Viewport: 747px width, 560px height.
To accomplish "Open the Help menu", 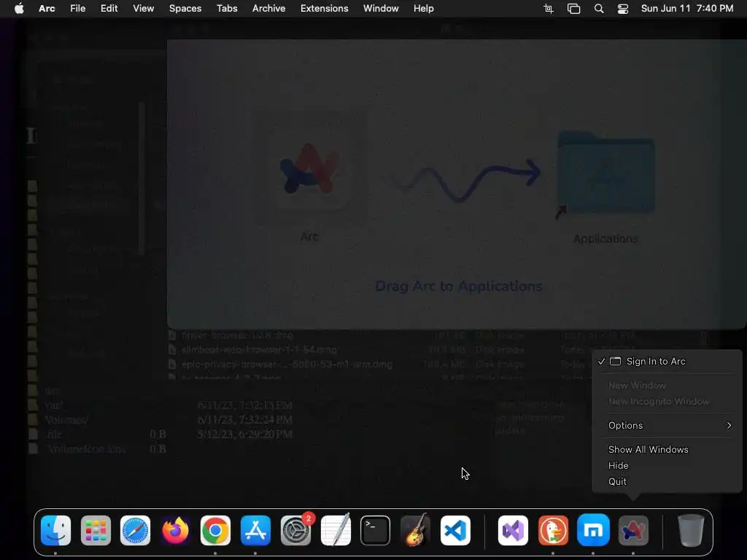I will point(424,9).
